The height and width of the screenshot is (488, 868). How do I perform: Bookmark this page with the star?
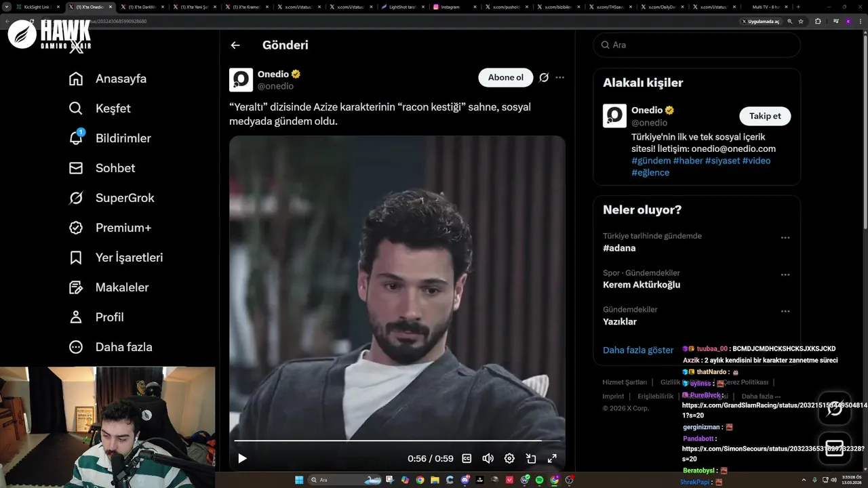[801, 22]
